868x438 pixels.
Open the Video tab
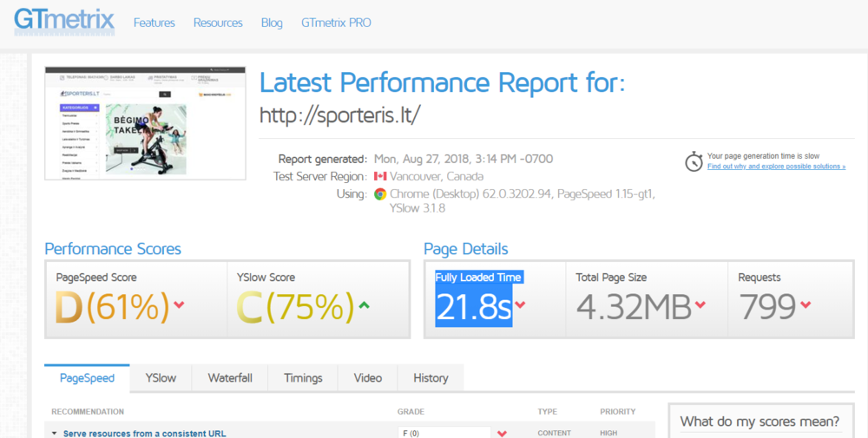pyautogui.click(x=367, y=378)
